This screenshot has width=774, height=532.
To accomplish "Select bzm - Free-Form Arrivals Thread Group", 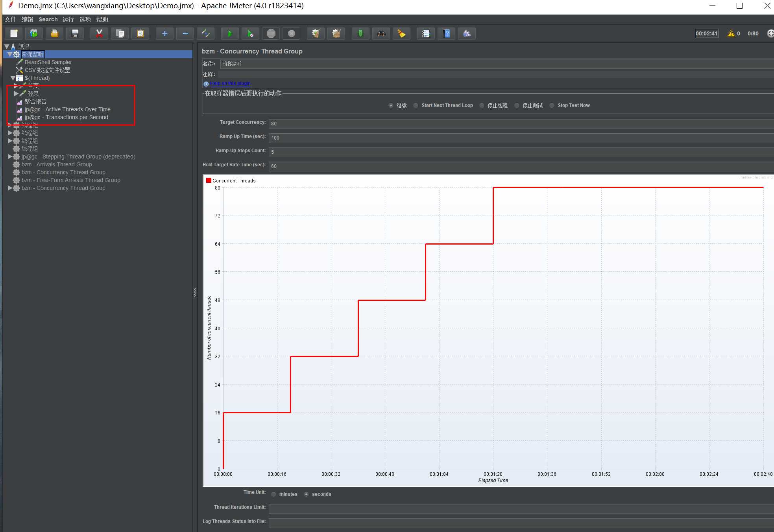I will click(71, 180).
